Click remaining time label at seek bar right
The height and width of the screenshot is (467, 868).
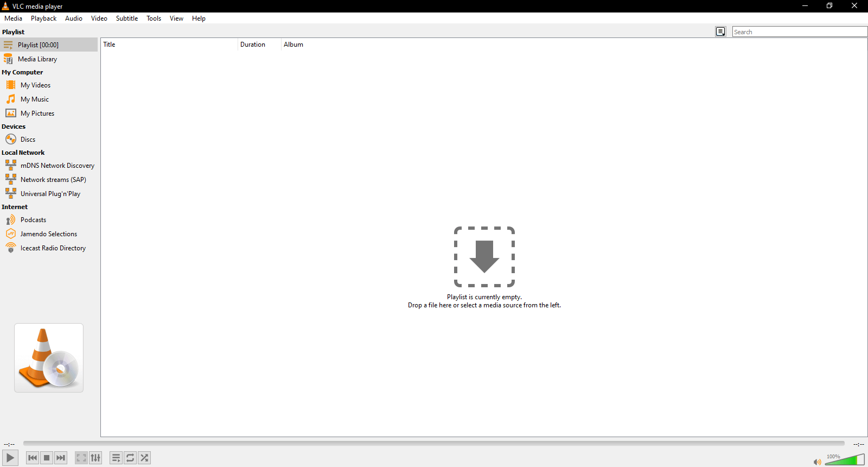[x=858, y=444]
